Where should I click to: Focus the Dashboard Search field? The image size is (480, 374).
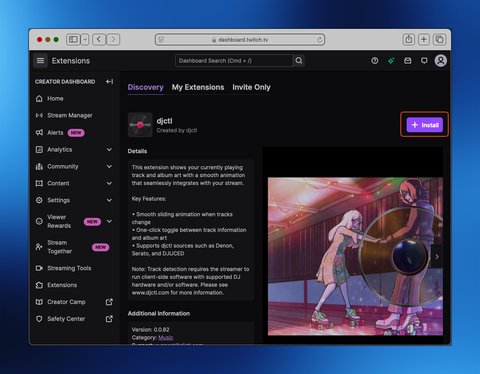point(234,61)
